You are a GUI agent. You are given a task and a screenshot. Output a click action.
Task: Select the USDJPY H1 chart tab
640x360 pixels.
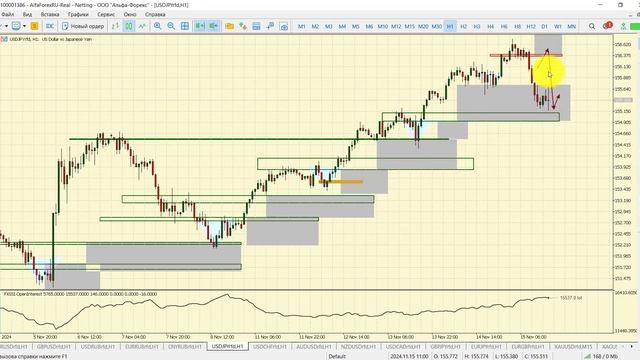pos(227,347)
